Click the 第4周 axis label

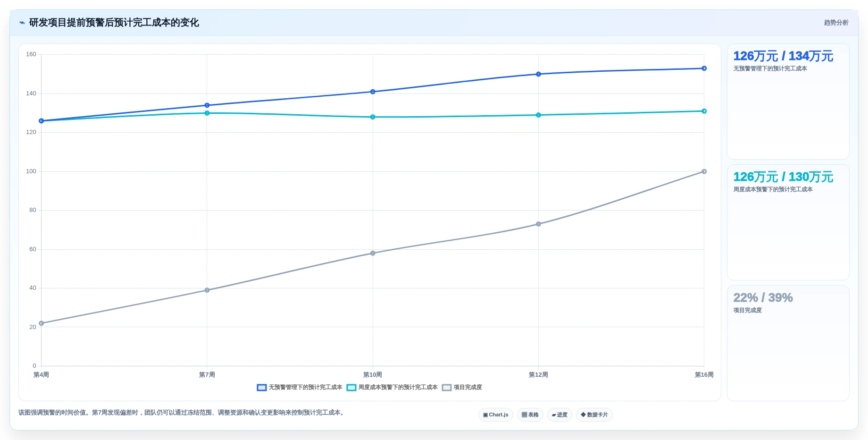coord(41,375)
